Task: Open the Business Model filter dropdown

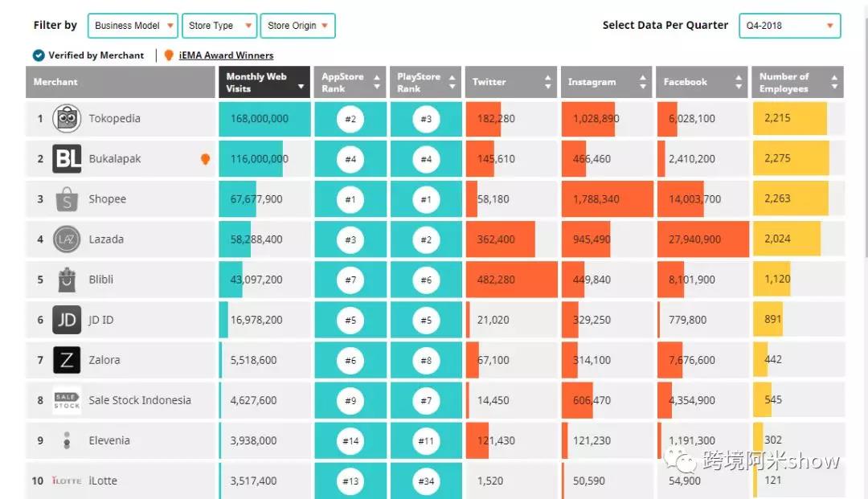Action: (x=133, y=26)
